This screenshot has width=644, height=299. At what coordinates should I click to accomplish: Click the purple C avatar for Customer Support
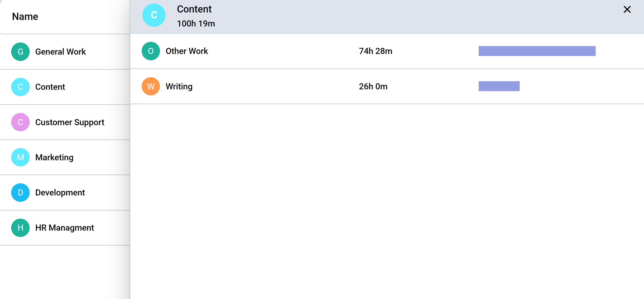pyautogui.click(x=20, y=122)
